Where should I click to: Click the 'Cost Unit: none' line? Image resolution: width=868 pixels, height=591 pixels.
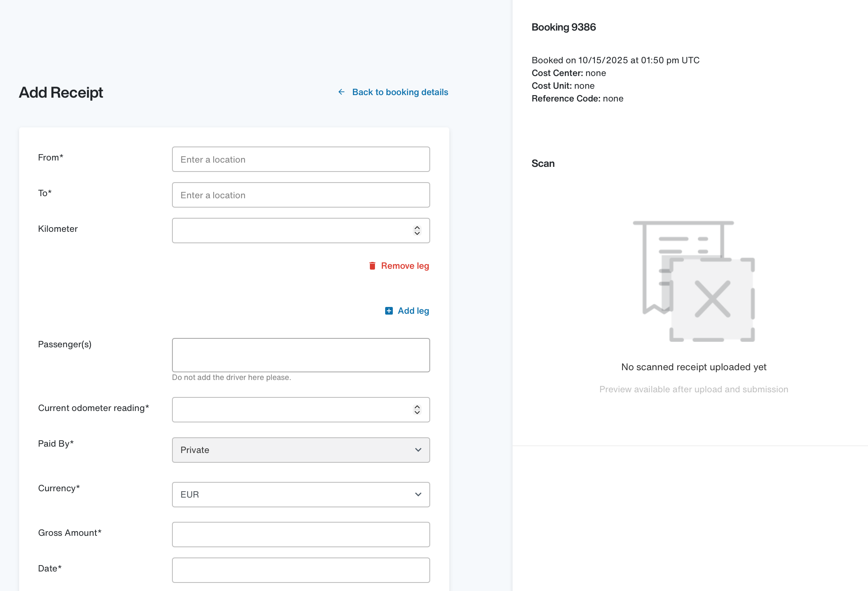click(x=563, y=86)
